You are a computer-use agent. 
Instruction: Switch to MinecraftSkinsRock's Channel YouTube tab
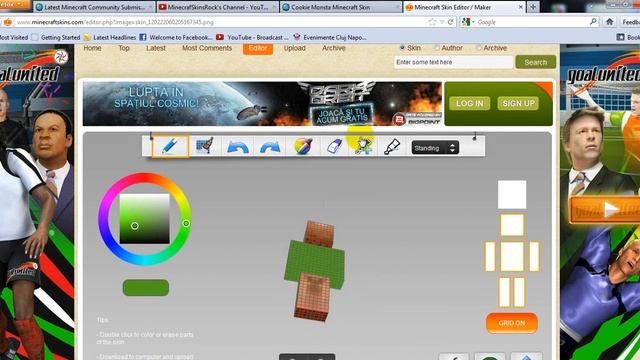pyautogui.click(x=218, y=7)
